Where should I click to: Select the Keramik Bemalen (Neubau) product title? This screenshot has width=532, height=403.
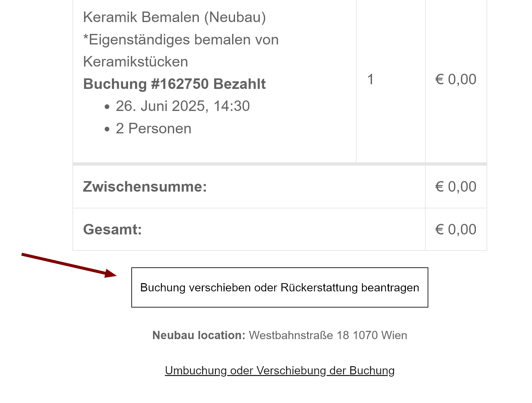[174, 17]
